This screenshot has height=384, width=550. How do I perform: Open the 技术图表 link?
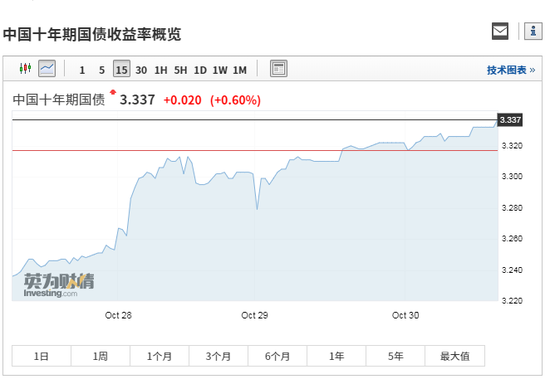pyautogui.click(x=511, y=70)
